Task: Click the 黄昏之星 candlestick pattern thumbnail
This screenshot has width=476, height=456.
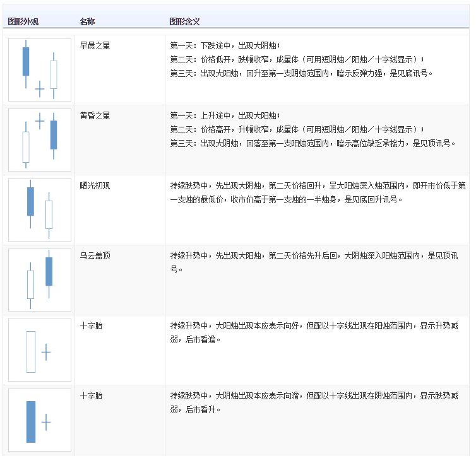Action: tap(40, 140)
